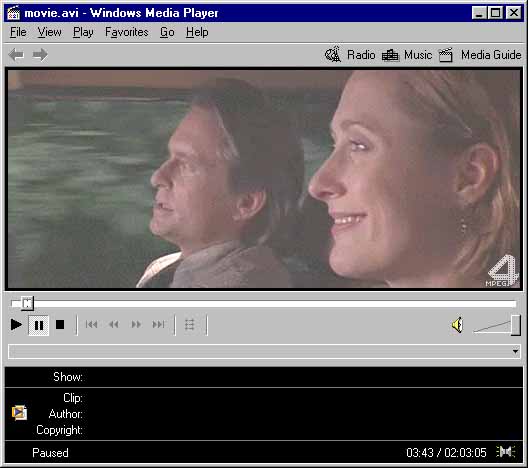Click the back navigation arrow
528x468 pixels.
16,55
